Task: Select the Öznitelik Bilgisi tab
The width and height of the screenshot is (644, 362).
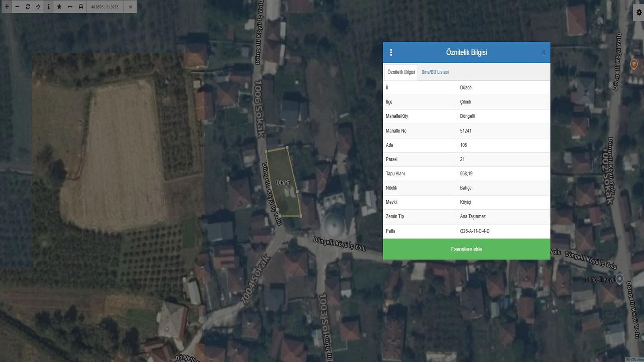Action: click(x=401, y=72)
